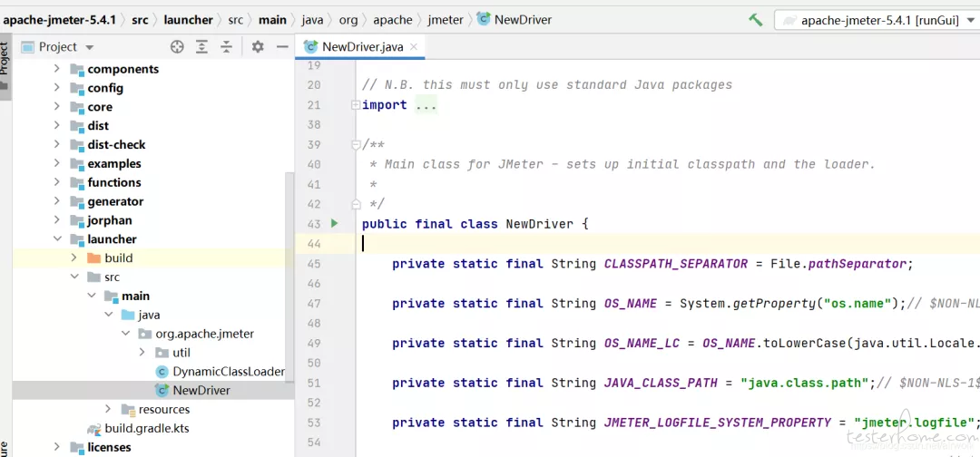This screenshot has width=980, height=457.
Task: Expand the generator folder
Action: pyautogui.click(x=57, y=201)
